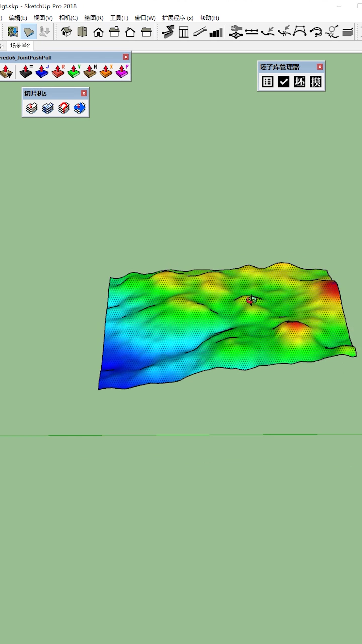The height and width of the screenshot is (644, 362).
Task: Click the 模 icon in 坯子库管理器
Action: (x=316, y=82)
